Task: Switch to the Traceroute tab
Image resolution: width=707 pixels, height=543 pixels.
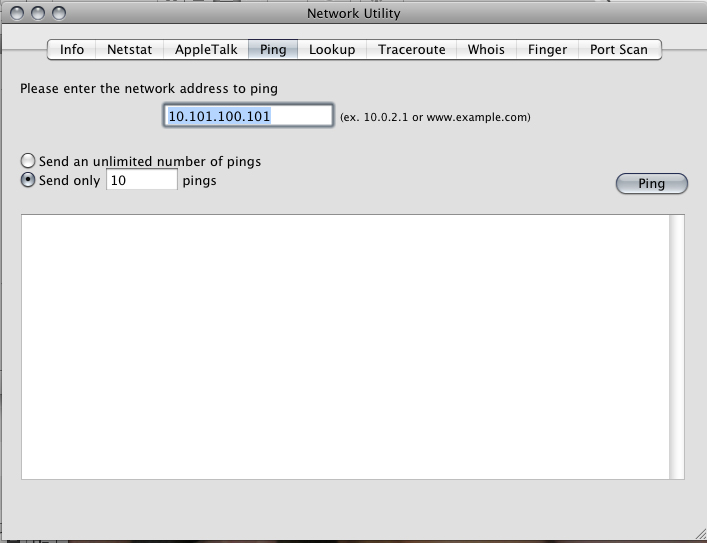Action: [411, 49]
